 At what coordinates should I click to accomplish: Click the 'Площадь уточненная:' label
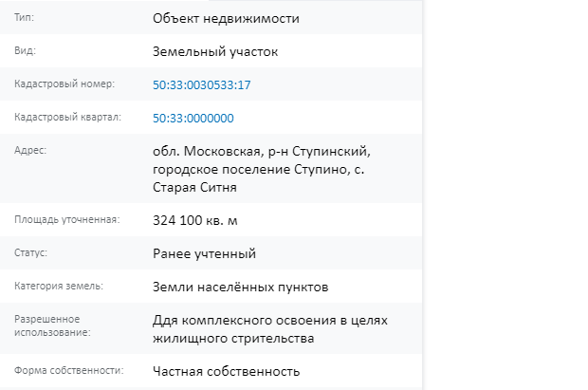[67, 219]
